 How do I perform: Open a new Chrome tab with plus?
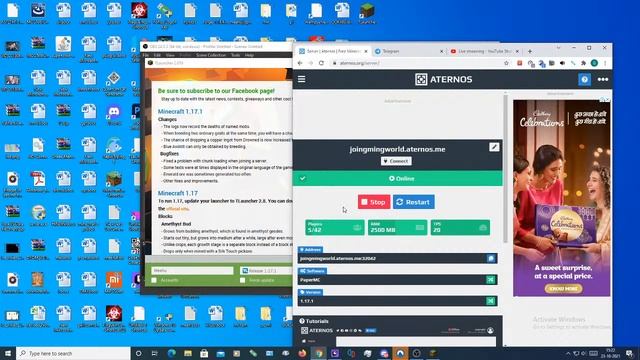click(530, 51)
